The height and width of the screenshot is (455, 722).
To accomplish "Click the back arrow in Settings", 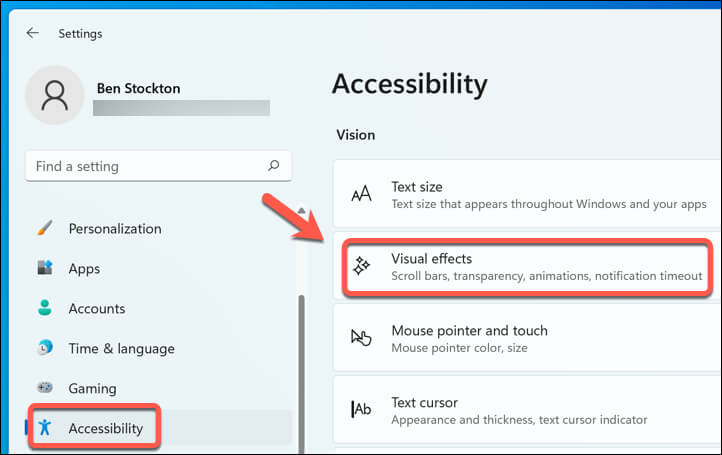I will pos(33,33).
